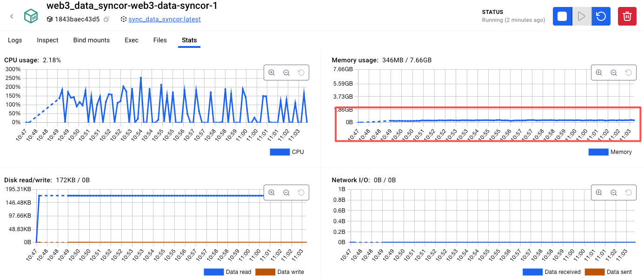Zoom in on the Network I/O chart
This screenshot has height=279, width=644.
click(x=599, y=193)
